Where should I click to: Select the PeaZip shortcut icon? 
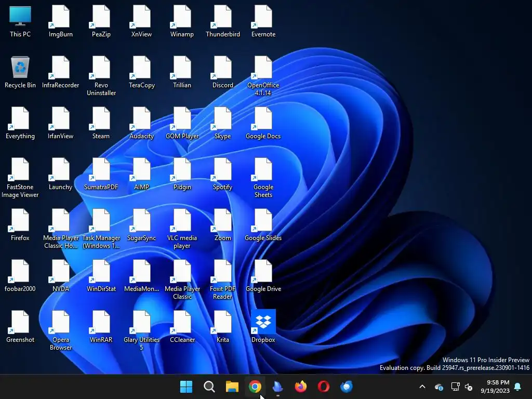click(101, 22)
